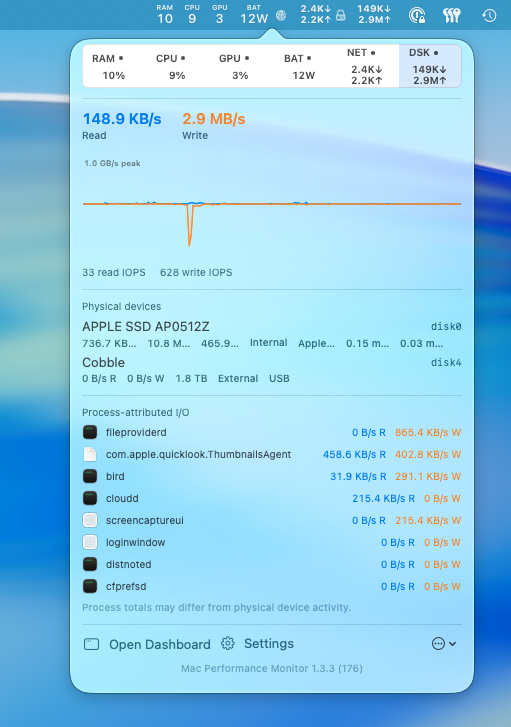Click the distnoted process icon
Screen dimensions: 511x727
90,564
